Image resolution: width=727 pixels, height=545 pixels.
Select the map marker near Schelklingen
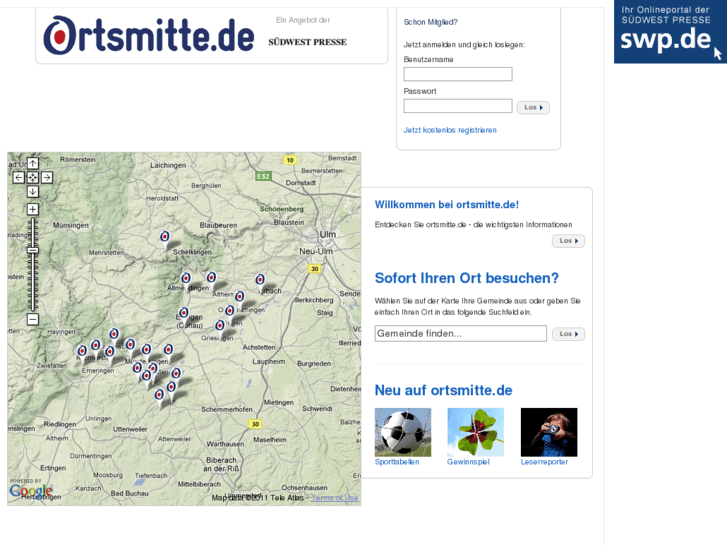pos(165,237)
